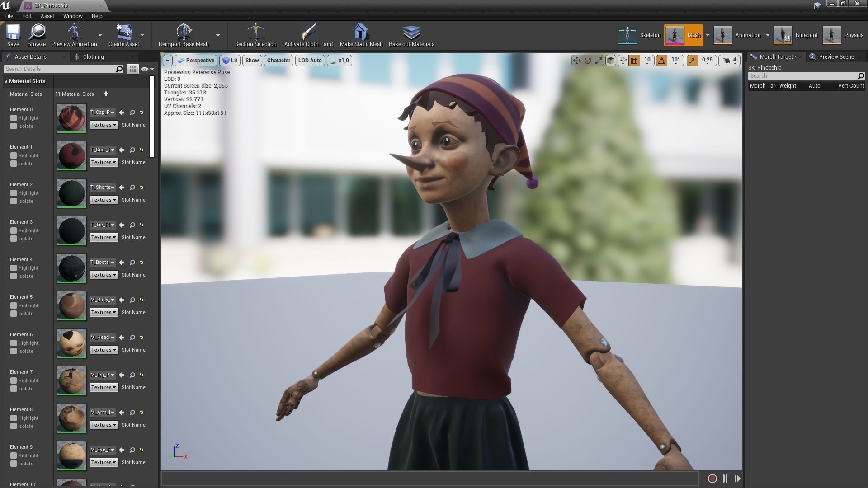Image resolution: width=868 pixels, height=488 pixels.
Task: Enable Isolate for Element 2
Action: [14, 201]
